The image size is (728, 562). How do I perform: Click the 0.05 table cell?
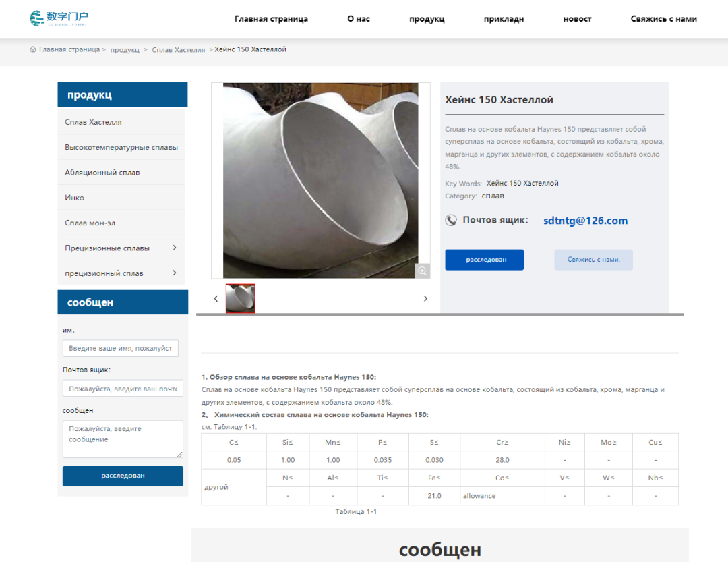pyautogui.click(x=233, y=459)
